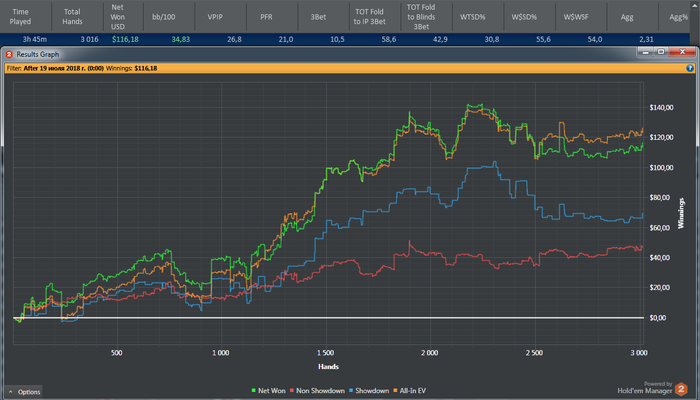Toggle the Net Won legend entry
The image size is (700, 400).
[268, 391]
